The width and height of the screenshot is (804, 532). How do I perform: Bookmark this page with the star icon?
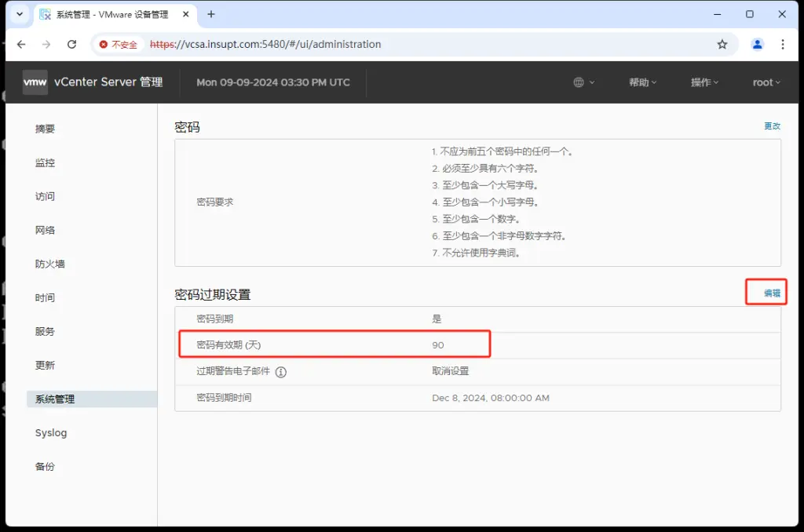[x=722, y=45]
